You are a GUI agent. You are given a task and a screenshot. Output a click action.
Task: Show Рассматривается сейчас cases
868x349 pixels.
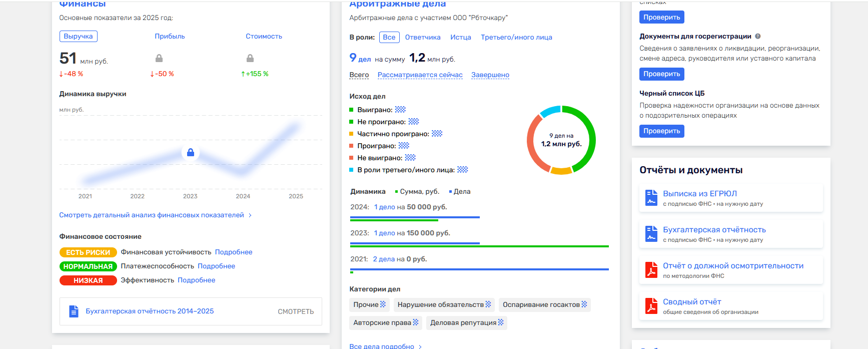click(420, 75)
